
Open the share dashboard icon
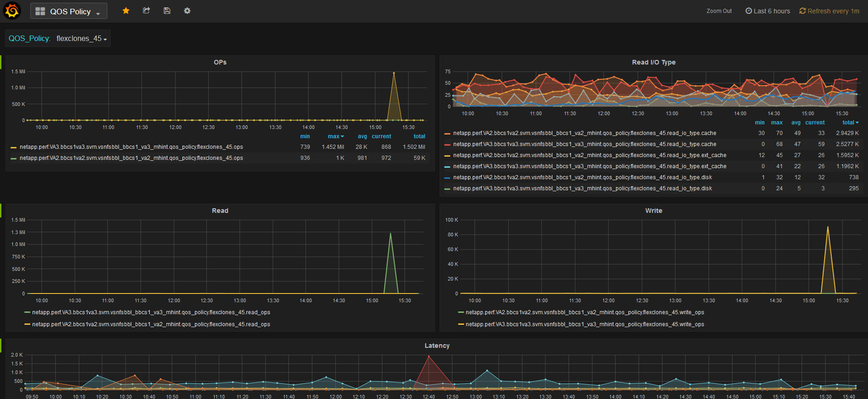tap(147, 11)
